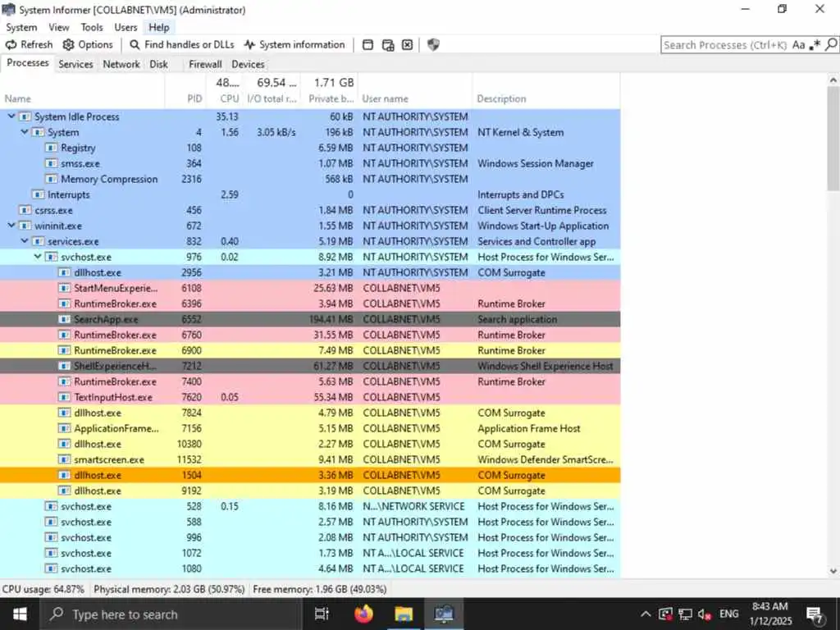Click the Physical memory status bar entry
The width and height of the screenshot is (840, 630).
point(169,589)
